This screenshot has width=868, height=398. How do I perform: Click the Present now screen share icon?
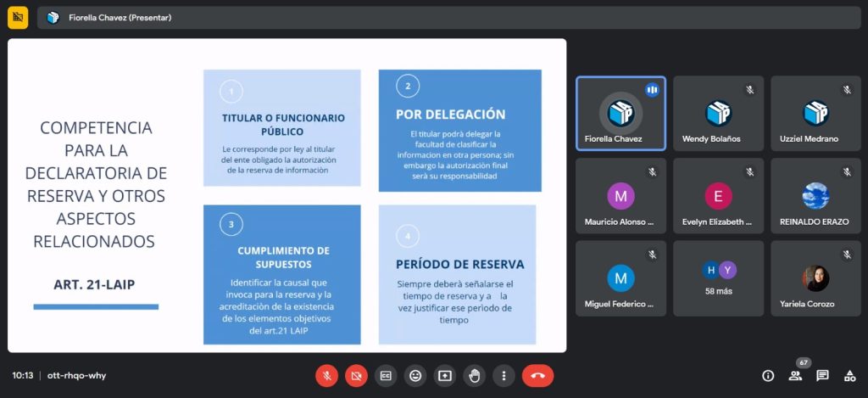tap(445, 375)
